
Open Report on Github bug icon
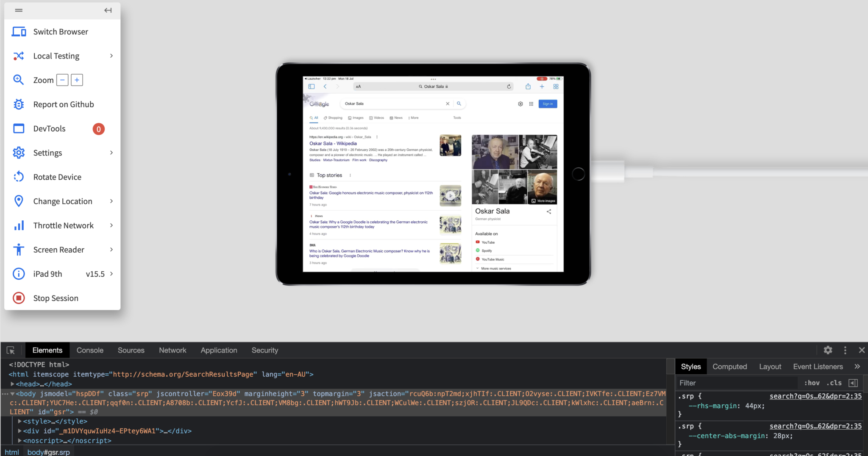pos(19,104)
